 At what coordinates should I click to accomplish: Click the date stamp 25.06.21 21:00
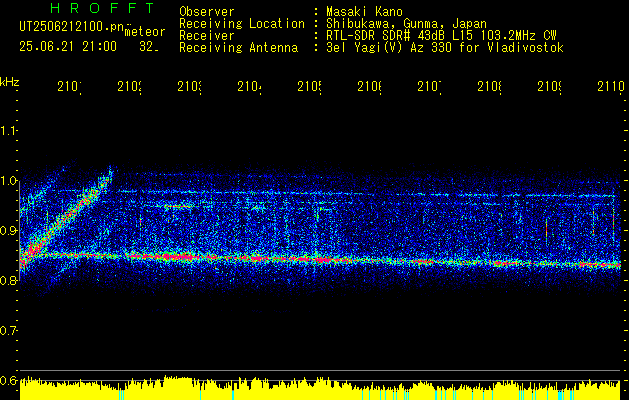[68, 47]
